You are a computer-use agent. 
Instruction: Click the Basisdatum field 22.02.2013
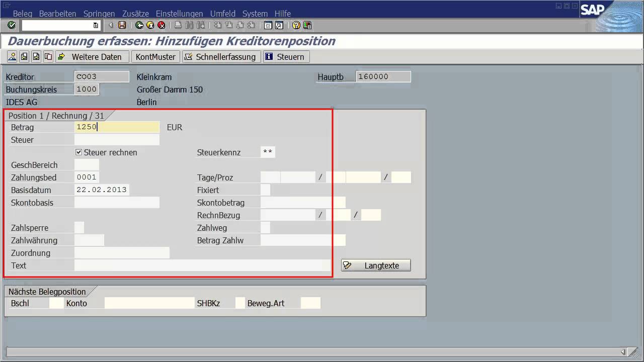[x=102, y=190]
